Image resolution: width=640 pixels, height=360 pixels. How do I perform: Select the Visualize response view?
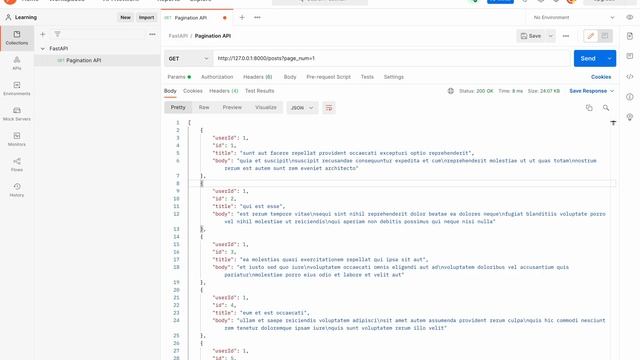pos(266,107)
